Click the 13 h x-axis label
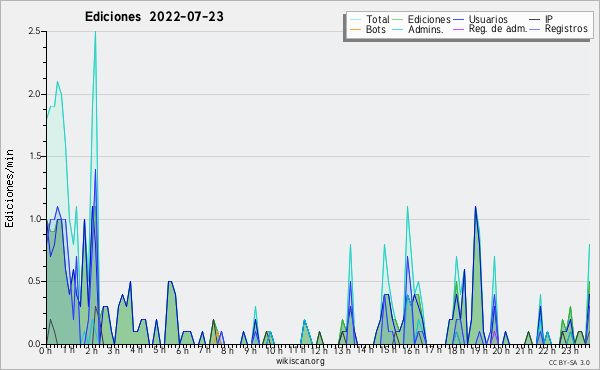The width and height of the screenshot is (600, 370). click(x=342, y=351)
